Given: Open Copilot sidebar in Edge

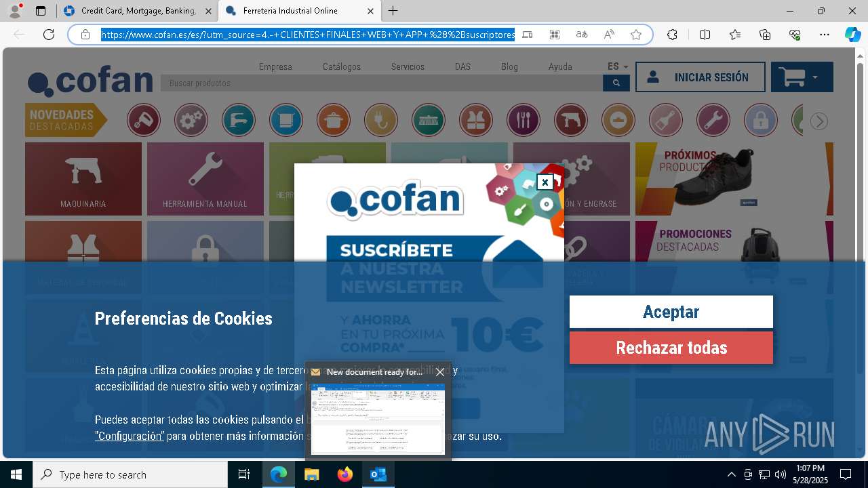Looking at the screenshot, I should coord(852,35).
